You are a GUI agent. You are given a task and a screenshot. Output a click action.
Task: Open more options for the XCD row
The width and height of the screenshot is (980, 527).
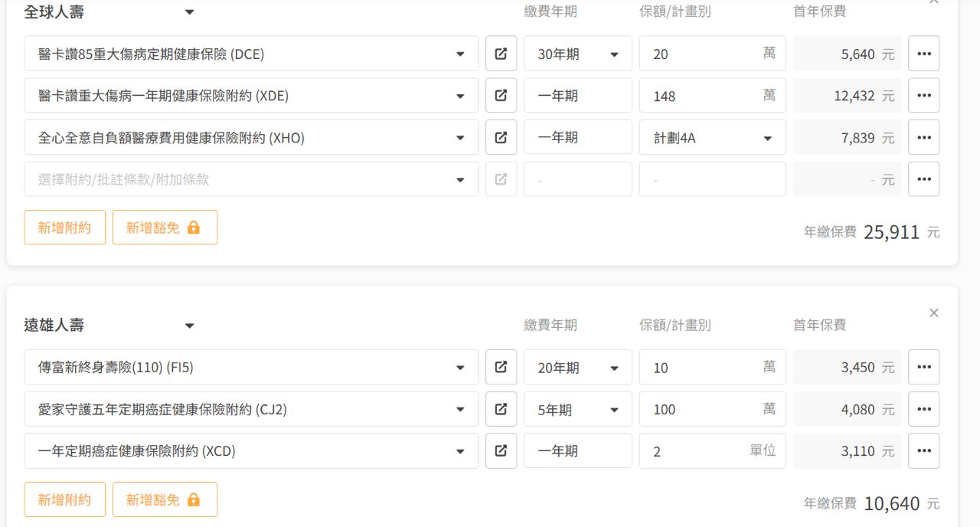click(x=923, y=451)
